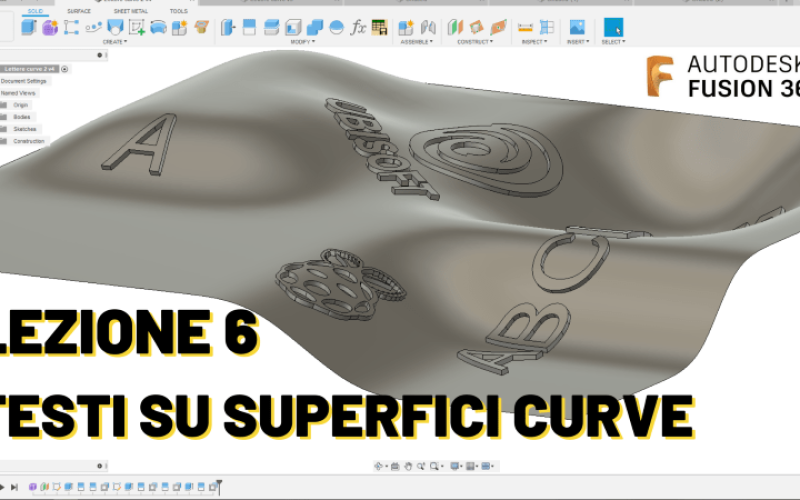Open the MODIFY dropdown menu

303,42
